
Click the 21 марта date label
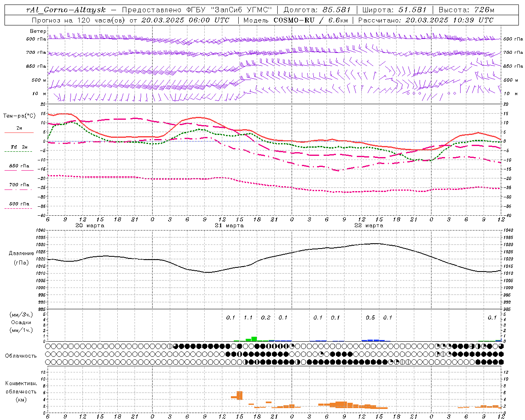(229, 226)
